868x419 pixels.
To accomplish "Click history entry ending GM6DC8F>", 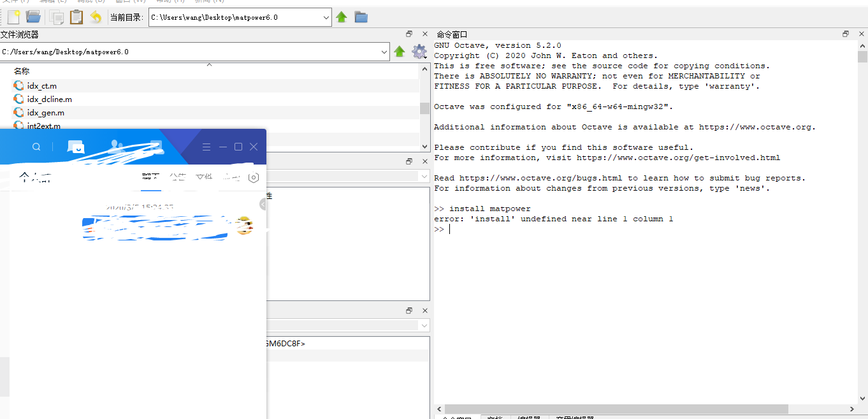I will (x=286, y=343).
